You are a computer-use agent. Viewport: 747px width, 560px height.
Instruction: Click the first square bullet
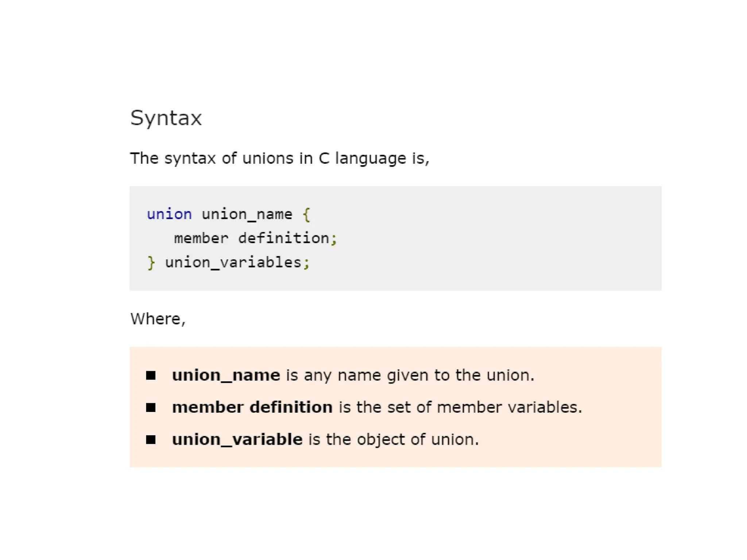pyautogui.click(x=151, y=375)
